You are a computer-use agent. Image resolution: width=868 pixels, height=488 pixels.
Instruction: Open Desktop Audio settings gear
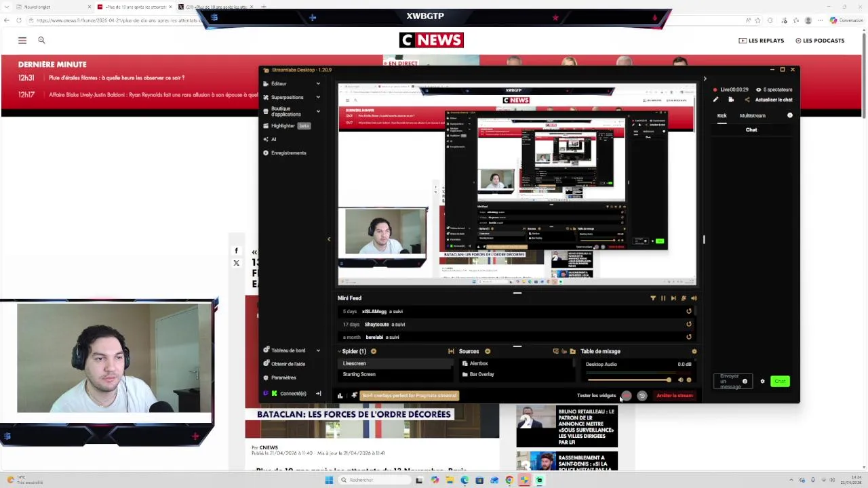(x=689, y=380)
